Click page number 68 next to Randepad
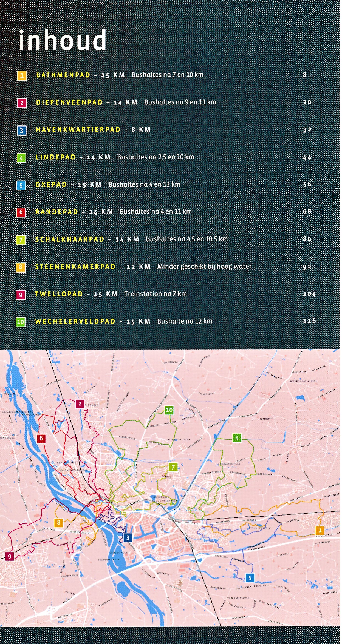Image resolution: width=342 pixels, height=644 pixels. pyautogui.click(x=307, y=211)
